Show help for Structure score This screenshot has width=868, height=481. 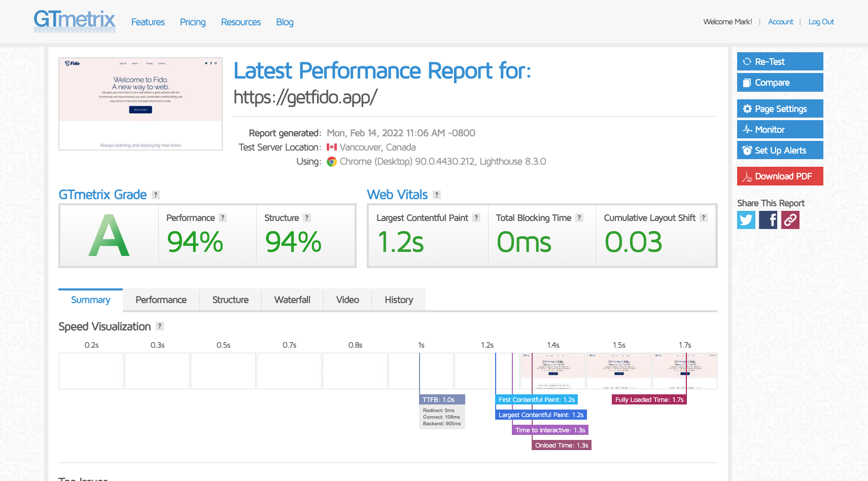[307, 217]
